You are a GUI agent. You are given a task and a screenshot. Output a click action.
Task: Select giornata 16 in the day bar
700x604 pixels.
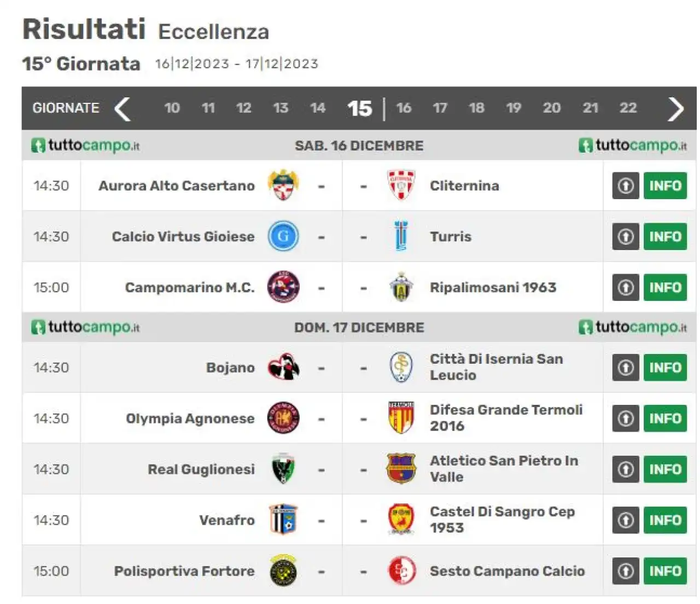pyautogui.click(x=404, y=108)
